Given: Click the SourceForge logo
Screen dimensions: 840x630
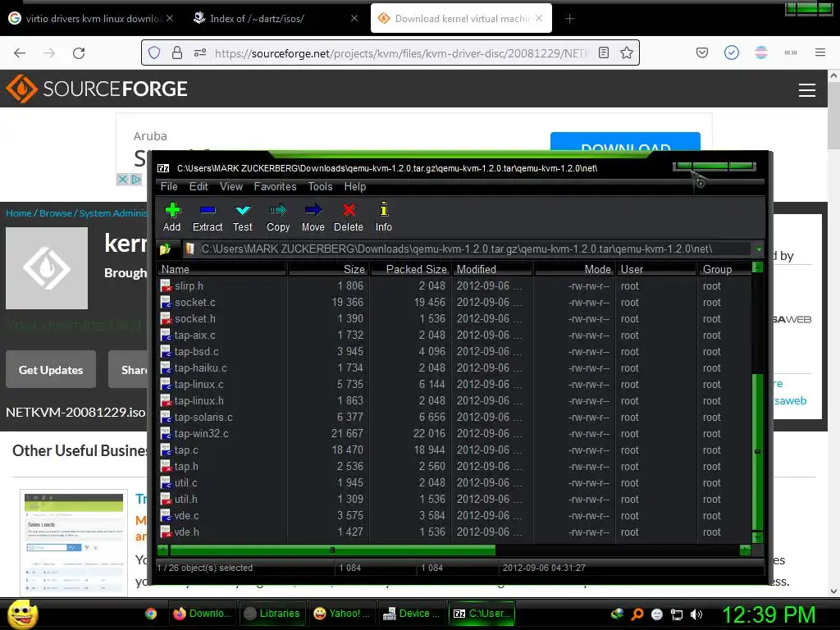Looking at the screenshot, I should (97, 89).
